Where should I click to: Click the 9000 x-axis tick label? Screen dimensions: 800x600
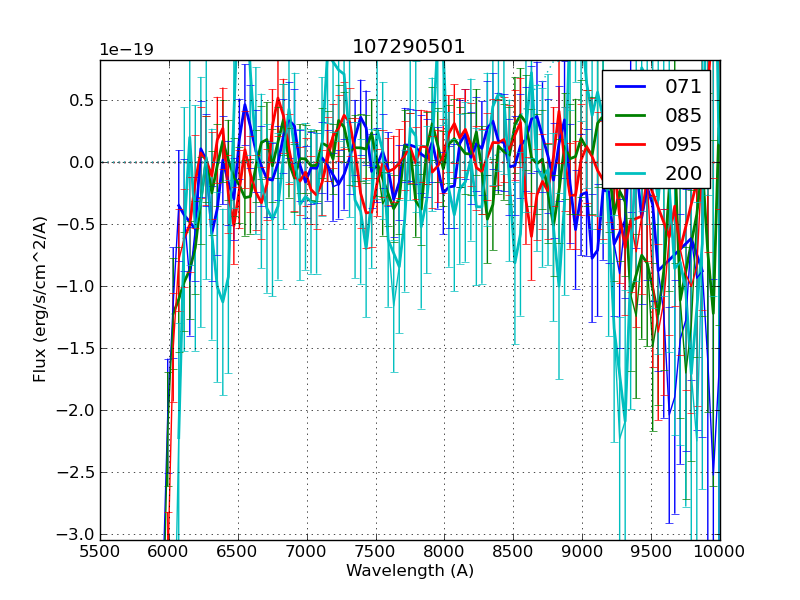(x=582, y=551)
